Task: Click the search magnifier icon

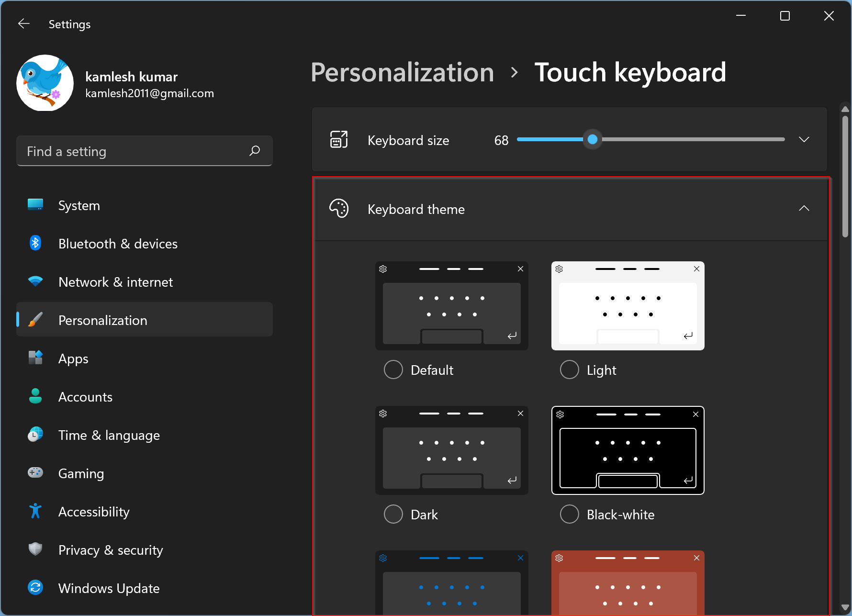Action: click(x=255, y=151)
